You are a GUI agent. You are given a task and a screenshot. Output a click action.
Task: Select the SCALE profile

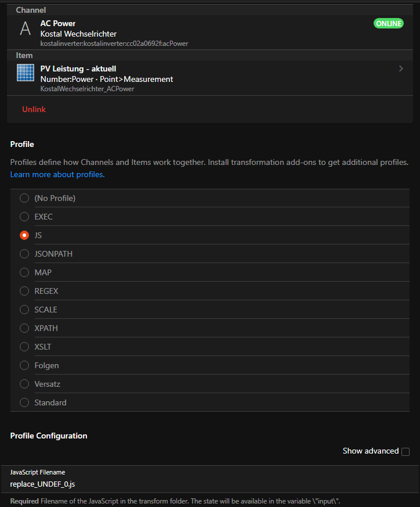24,310
